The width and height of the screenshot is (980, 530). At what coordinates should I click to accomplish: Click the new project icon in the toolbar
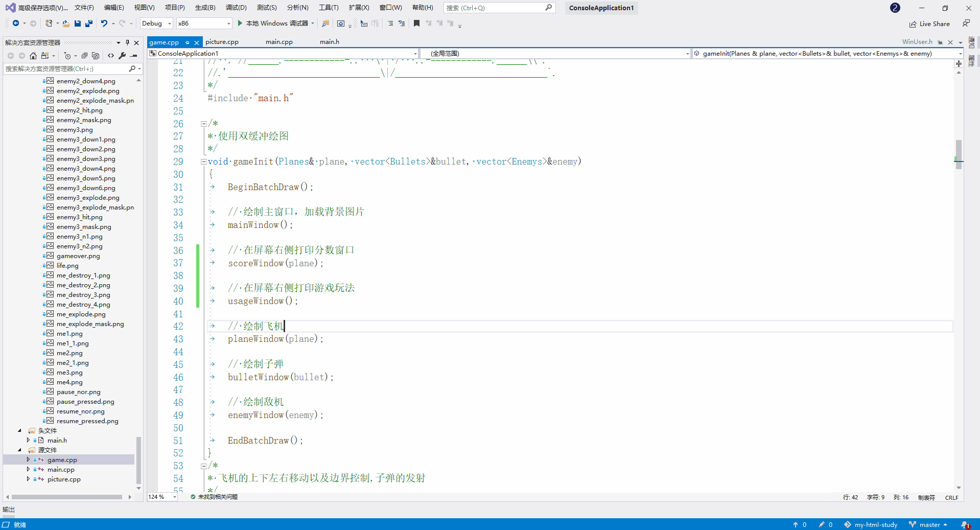tap(49, 24)
